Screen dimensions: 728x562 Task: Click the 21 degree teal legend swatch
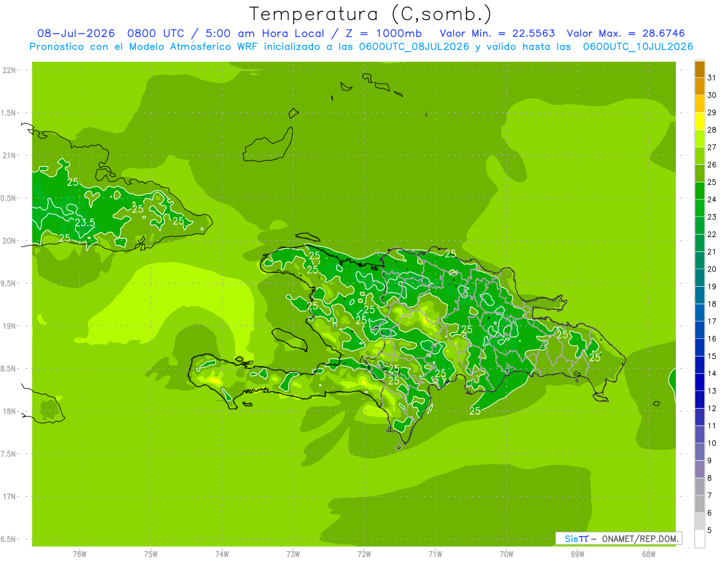[699, 243]
